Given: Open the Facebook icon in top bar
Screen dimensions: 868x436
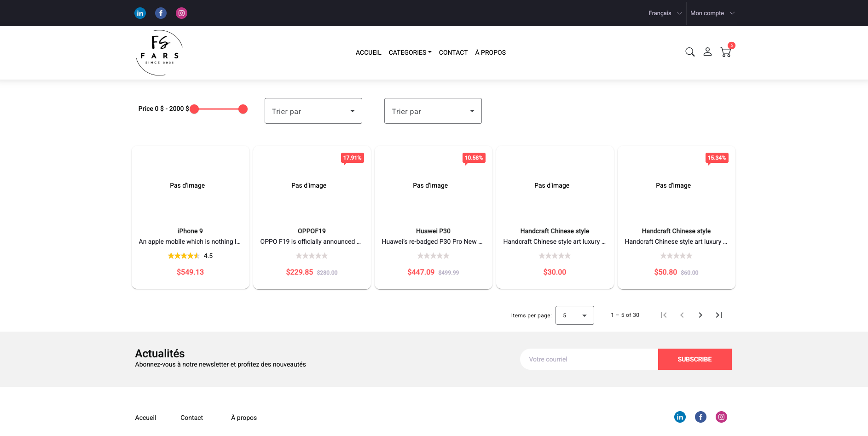Looking at the screenshot, I should pyautogui.click(x=161, y=13).
